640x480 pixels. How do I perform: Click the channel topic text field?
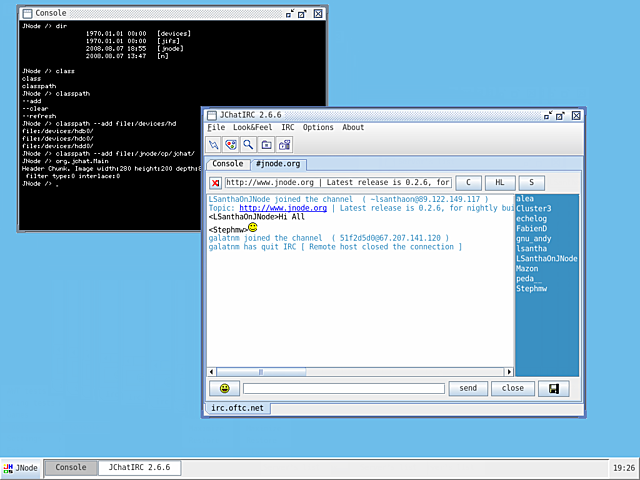(338, 182)
